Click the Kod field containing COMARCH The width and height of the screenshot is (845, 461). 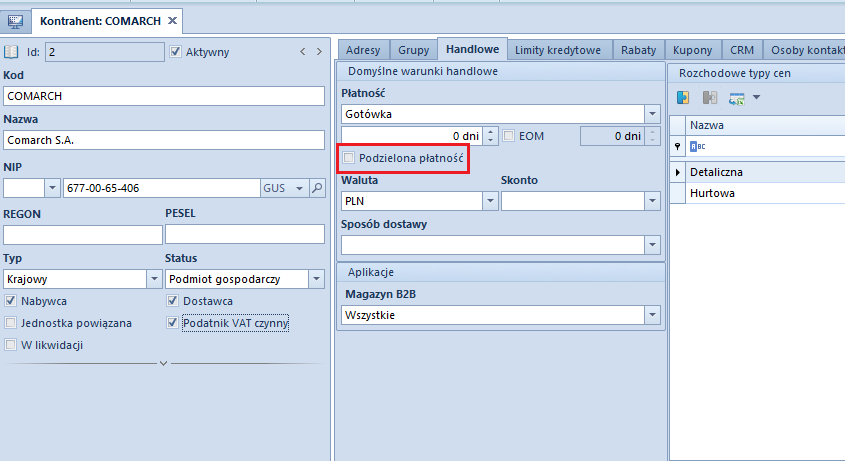click(164, 96)
